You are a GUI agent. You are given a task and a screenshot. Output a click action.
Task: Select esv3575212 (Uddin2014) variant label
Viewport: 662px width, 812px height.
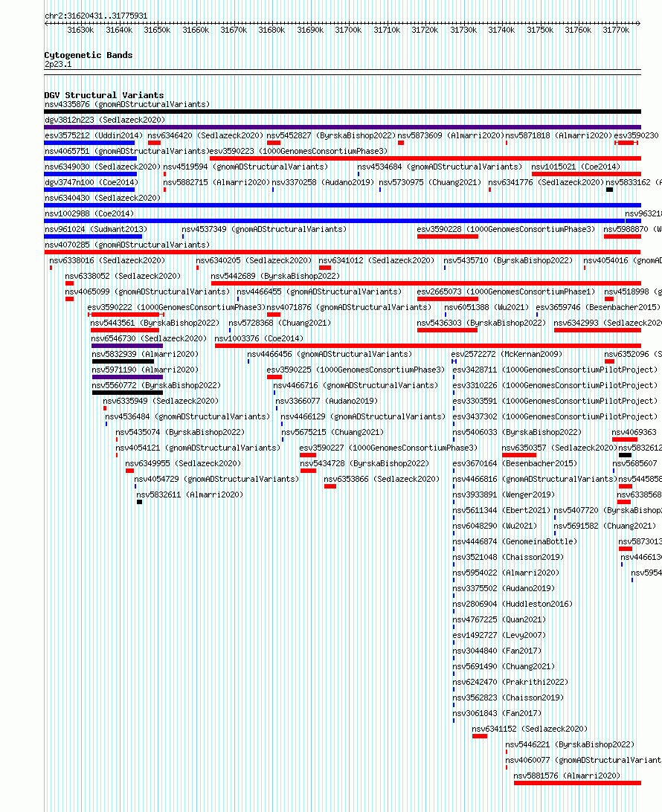click(94, 135)
